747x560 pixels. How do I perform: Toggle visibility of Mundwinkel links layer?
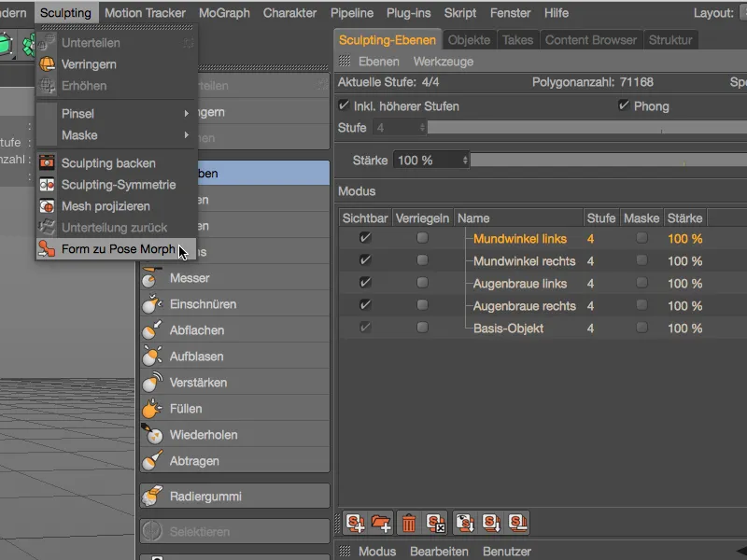365,237
